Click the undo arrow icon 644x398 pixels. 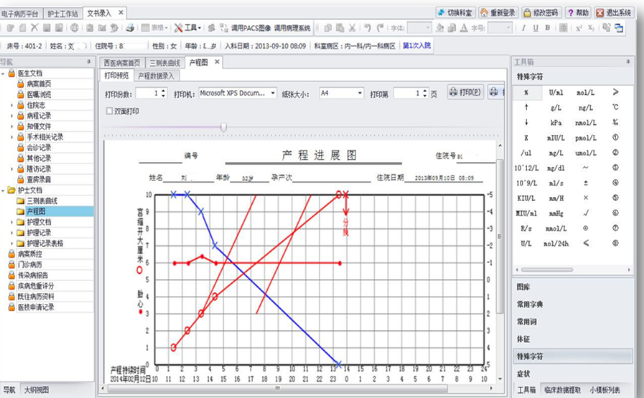pyautogui.click(x=367, y=28)
